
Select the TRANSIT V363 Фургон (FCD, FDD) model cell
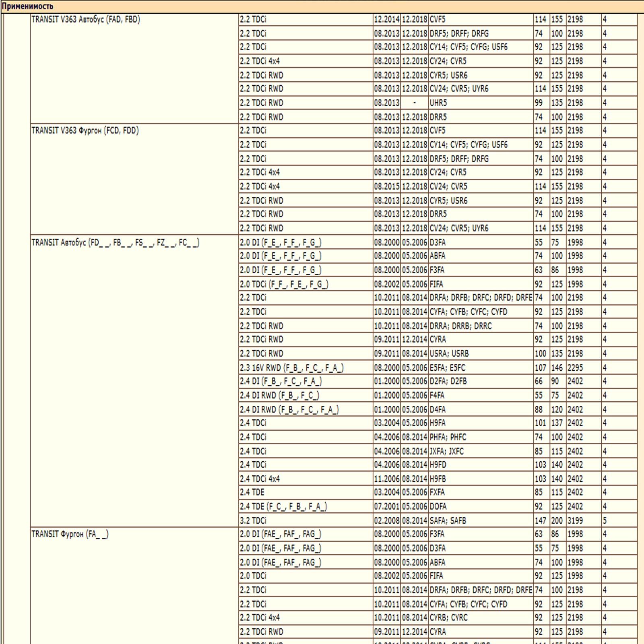[x=85, y=130]
